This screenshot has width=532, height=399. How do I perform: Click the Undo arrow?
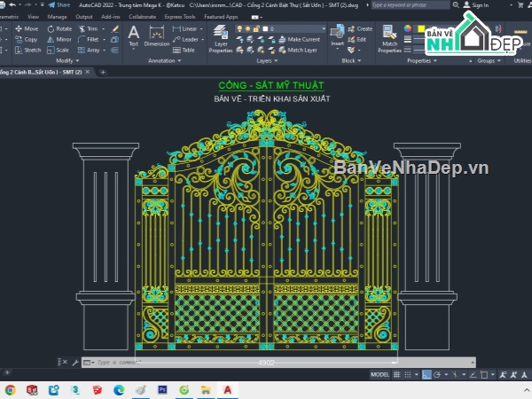point(12,4)
